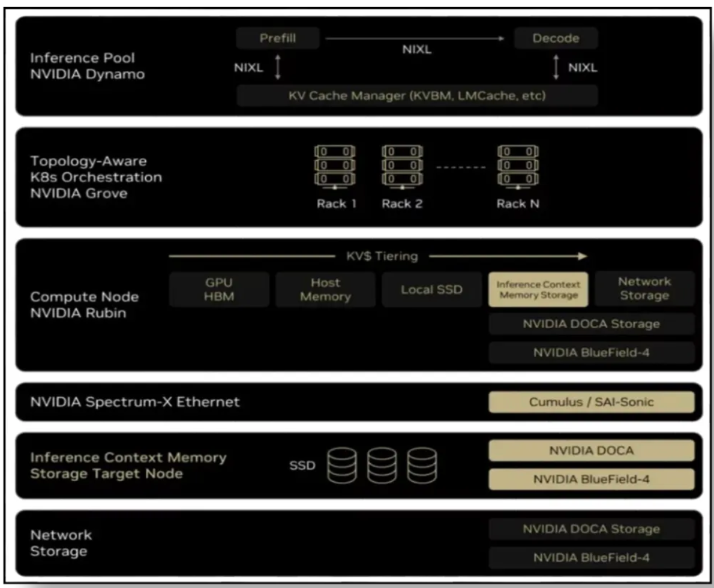Image resolution: width=714 pixels, height=588 pixels.
Task: Click the Rack 2 server icon
Action: click(402, 167)
